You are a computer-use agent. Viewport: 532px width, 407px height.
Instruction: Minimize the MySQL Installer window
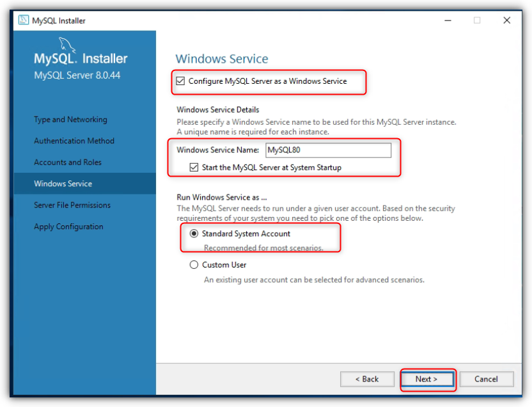pyautogui.click(x=448, y=20)
